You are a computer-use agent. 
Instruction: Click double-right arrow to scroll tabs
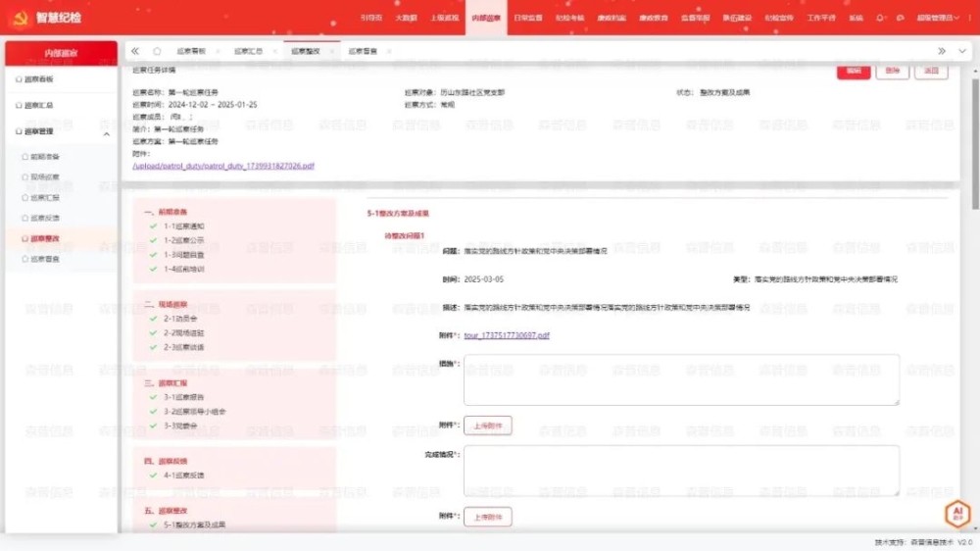tap(941, 51)
